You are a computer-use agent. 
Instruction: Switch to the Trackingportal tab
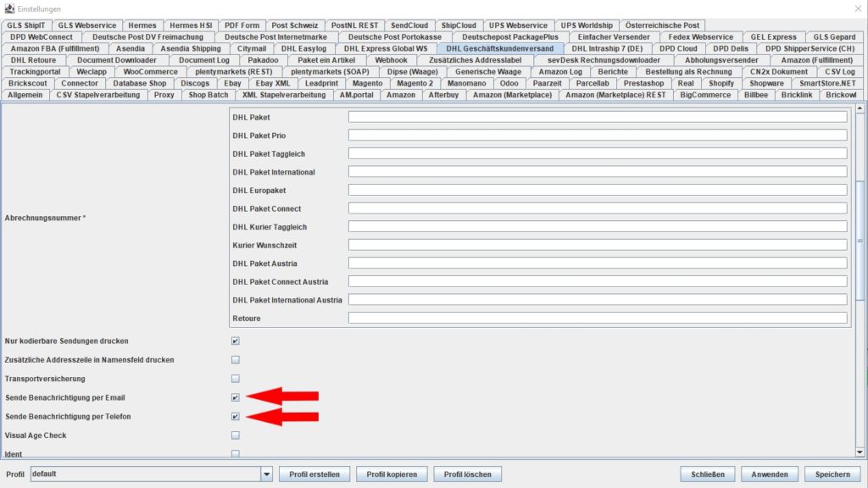(35, 71)
